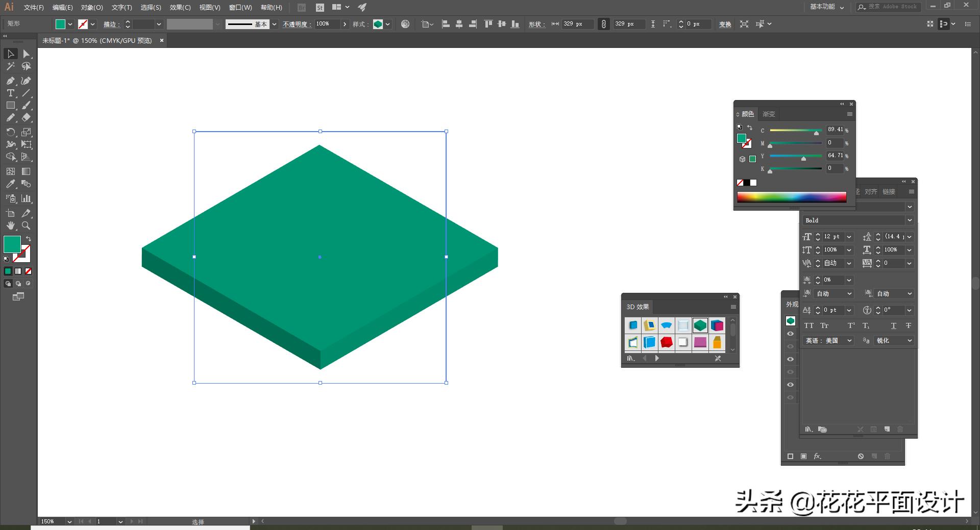Toggle the constrain width and height link
Screen dimensions: 980x530
(603, 24)
